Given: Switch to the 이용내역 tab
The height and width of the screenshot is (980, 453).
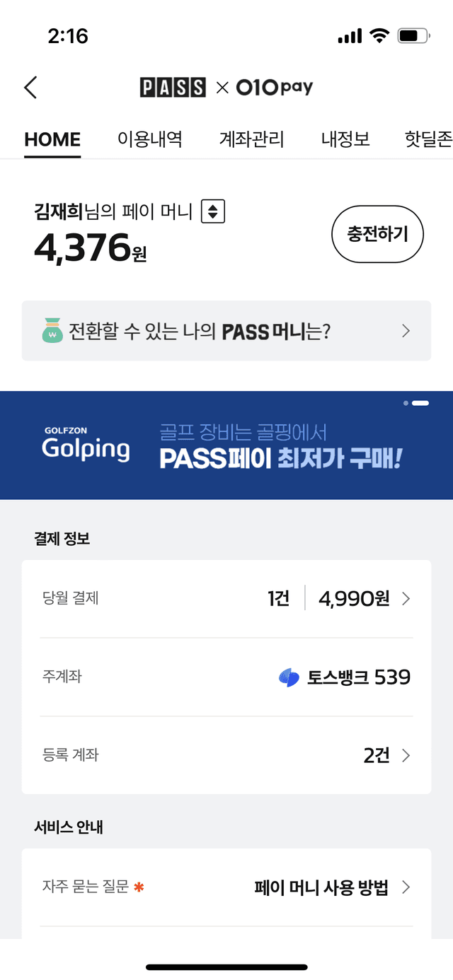Looking at the screenshot, I should click(x=150, y=139).
